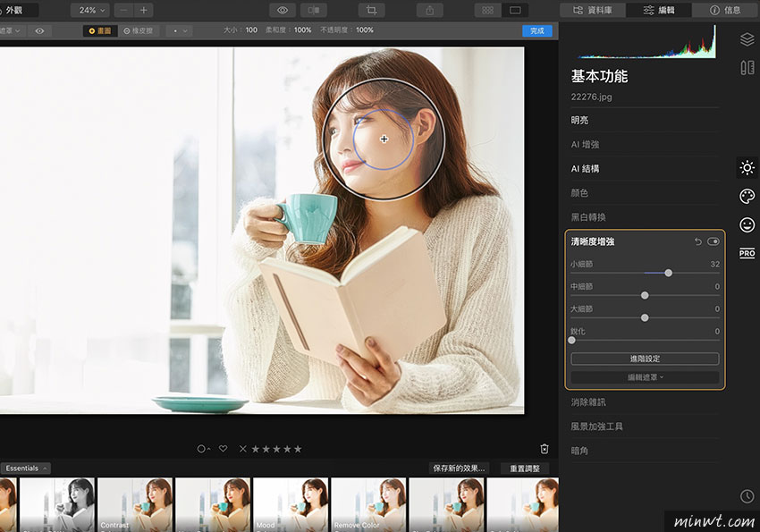Image resolution: width=760 pixels, height=532 pixels.
Task: Switch to single image view
Action: point(515,10)
